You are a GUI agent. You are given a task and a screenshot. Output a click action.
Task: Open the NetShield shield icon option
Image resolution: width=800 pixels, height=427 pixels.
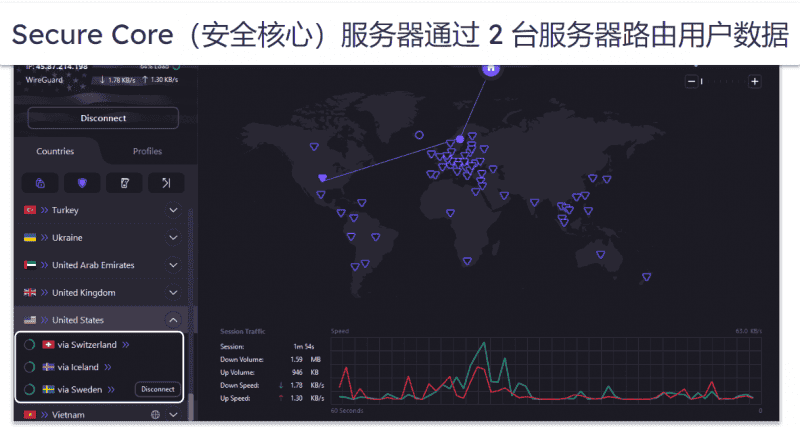click(x=82, y=183)
